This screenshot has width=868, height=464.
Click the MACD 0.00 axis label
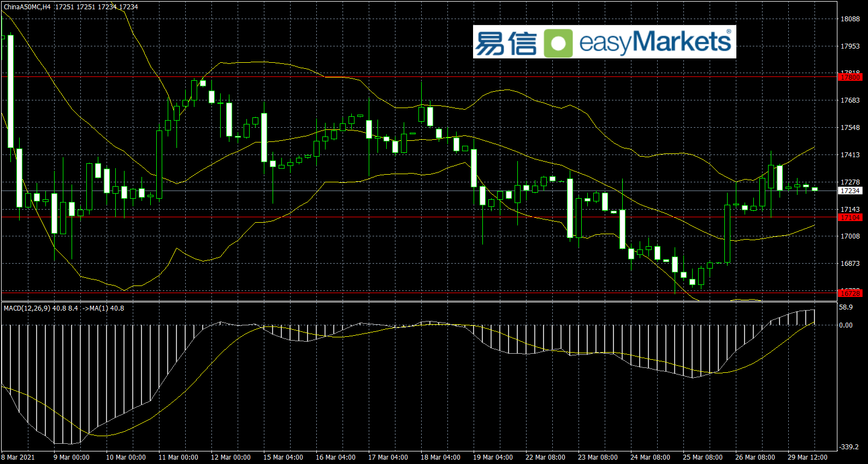click(x=846, y=325)
